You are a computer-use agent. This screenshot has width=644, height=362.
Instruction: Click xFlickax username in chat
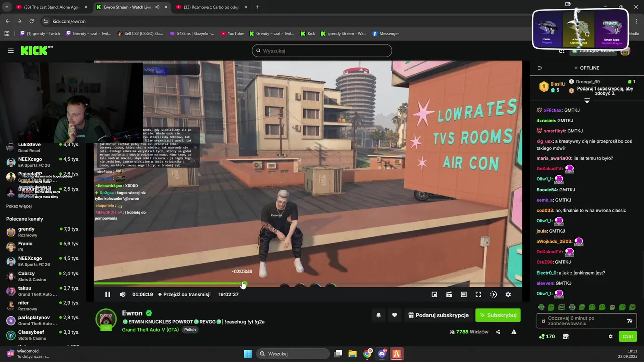pyautogui.click(x=553, y=110)
